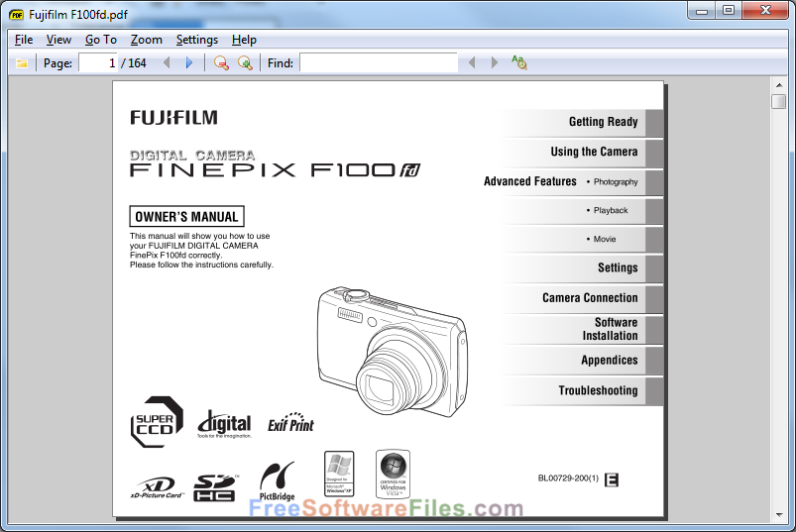Minimize the Fujifilm F100fd.pdf window
Image resolution: width=796 pixels, height=532 pixels.
tap(702, 11)
